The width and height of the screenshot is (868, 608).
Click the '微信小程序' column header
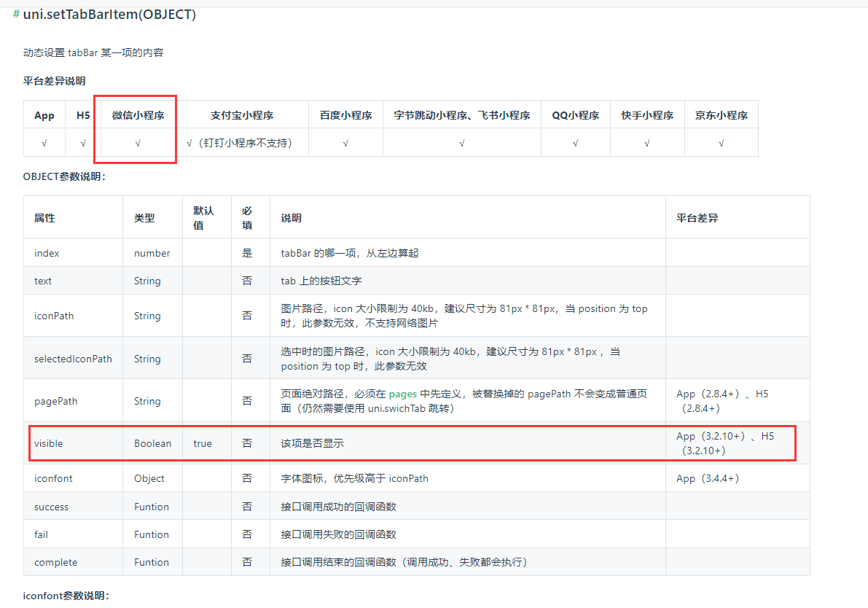[x=138, y=115]
